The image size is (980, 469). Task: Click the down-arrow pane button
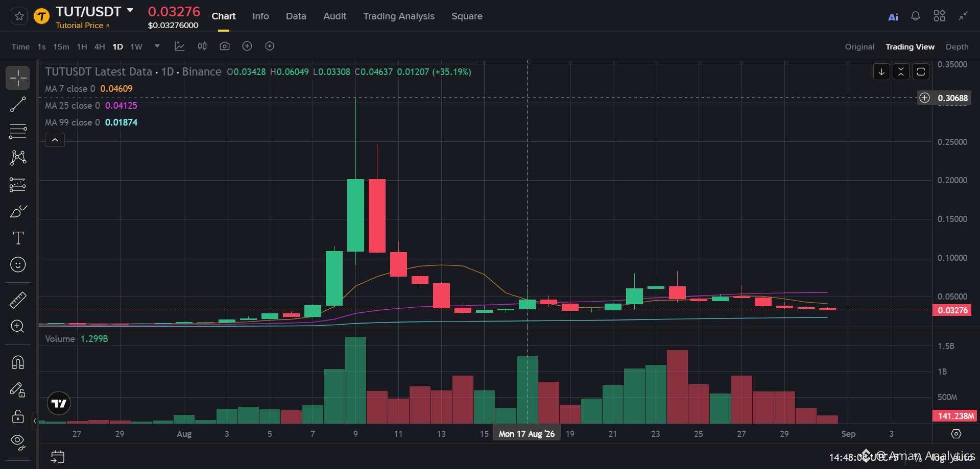click(881, 72)
